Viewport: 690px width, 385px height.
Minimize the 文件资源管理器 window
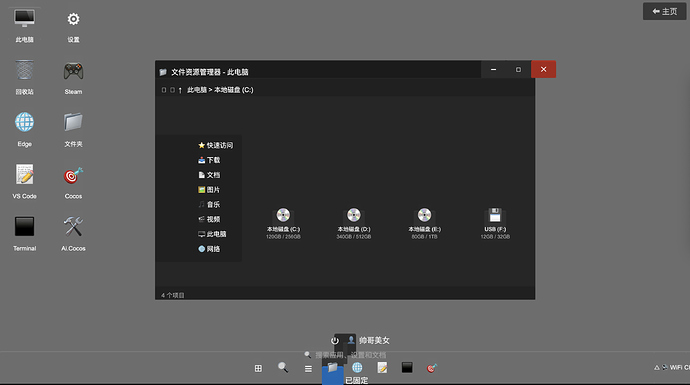(493, 70)
